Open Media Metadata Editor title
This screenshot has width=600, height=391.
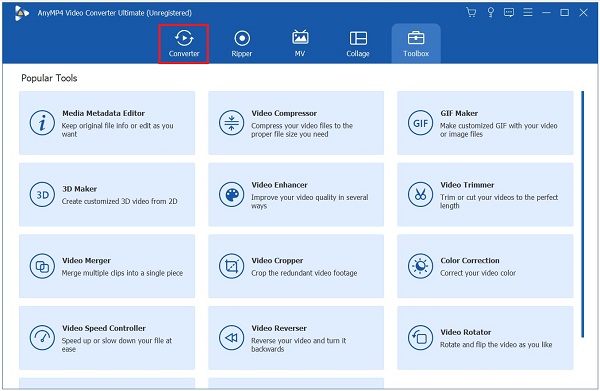[x=103, y=113]
